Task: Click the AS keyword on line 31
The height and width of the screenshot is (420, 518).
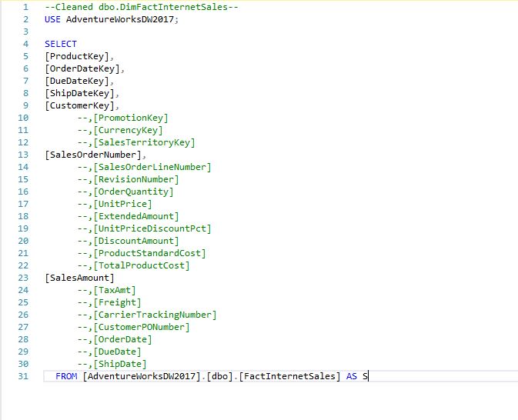Action: (x=352, y=376)
